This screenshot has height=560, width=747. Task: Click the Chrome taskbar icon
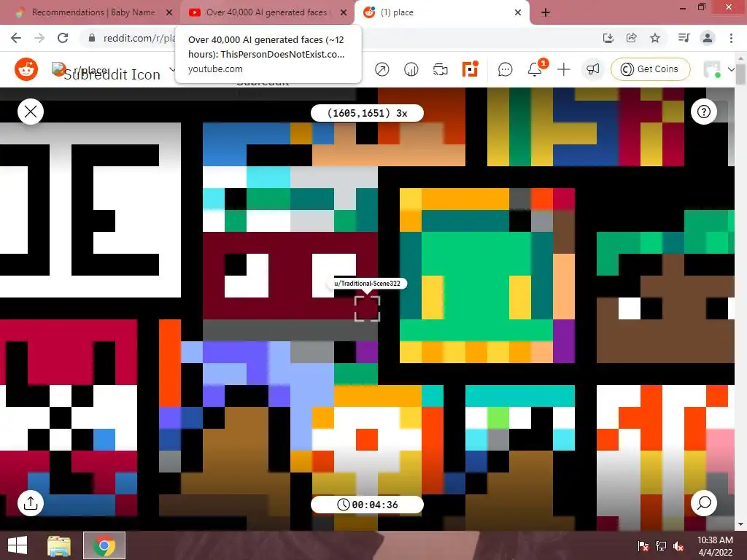tap(104, 545)
